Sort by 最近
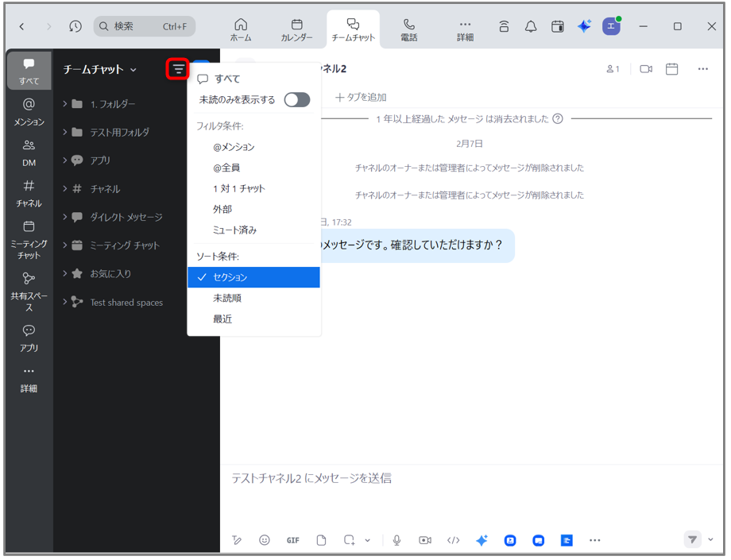 (253, 319)
